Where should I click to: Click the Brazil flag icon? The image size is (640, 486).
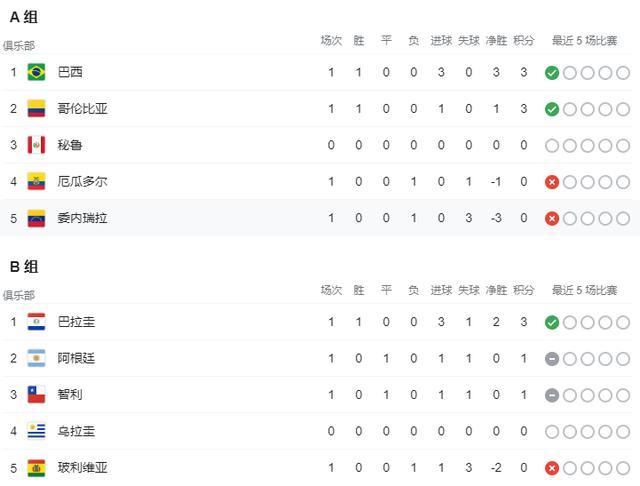[x=36, y=72]
